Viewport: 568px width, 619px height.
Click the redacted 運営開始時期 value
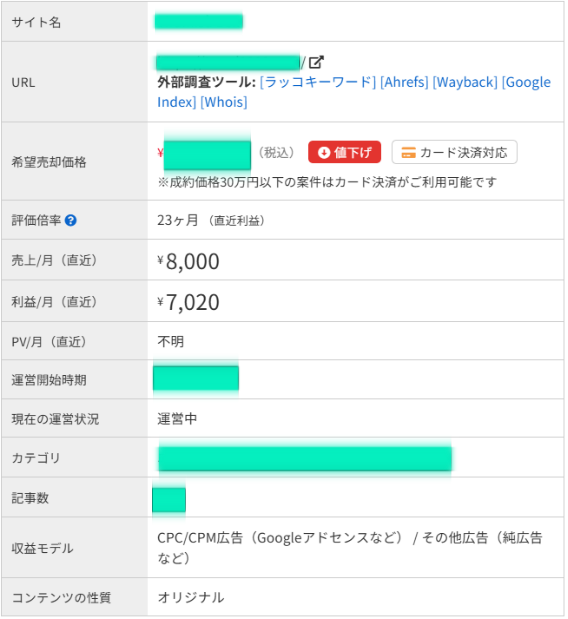click(x=196, y=379)
